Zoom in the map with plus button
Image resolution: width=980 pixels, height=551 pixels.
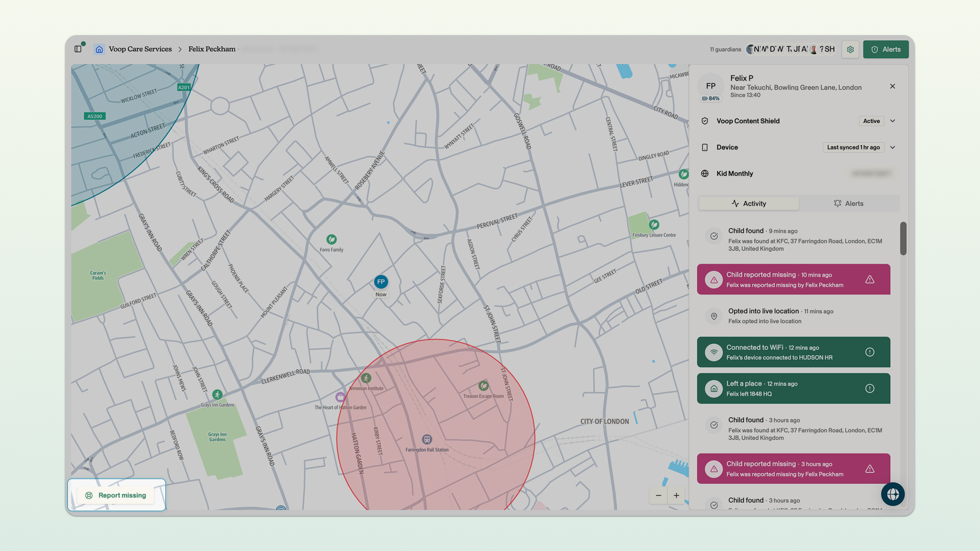pos(676,495)
